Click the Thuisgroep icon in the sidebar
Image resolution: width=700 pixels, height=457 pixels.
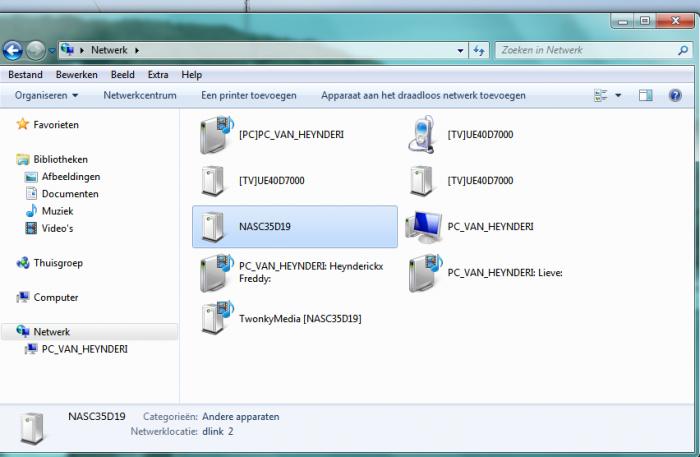[23, 263]
